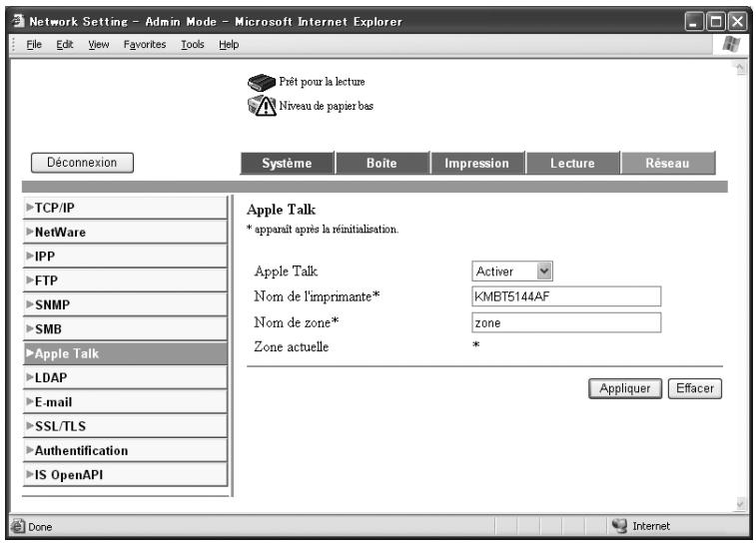The width and height of the screenshot is (756, 544).
Task: Open SMB settings in sidebar
Action: pos(125,329)
